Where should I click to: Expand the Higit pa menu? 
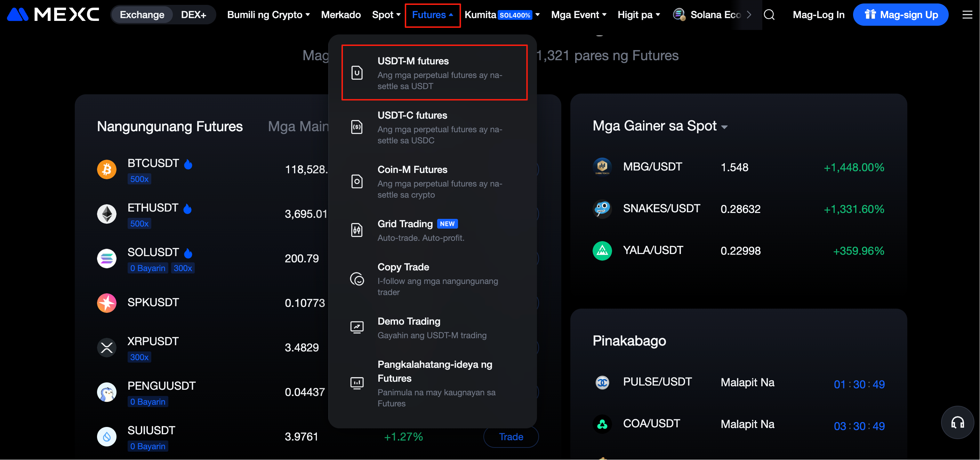pos(638,15)
